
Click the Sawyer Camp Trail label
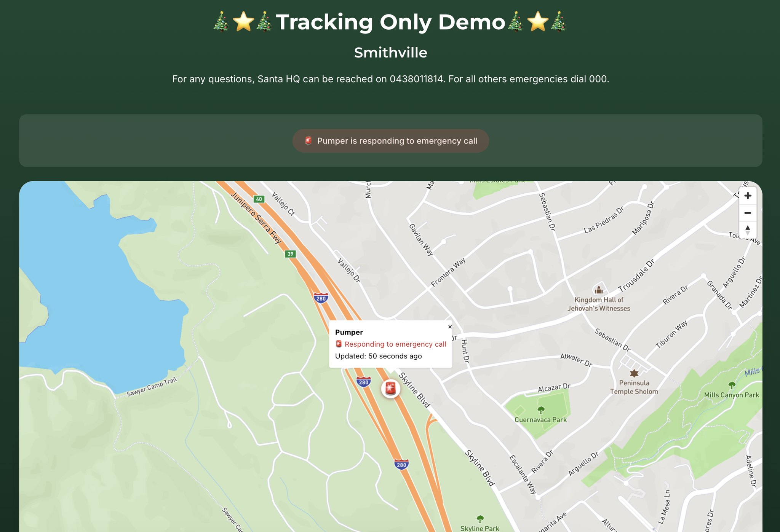pyautogui.click(x=152, y=387)
